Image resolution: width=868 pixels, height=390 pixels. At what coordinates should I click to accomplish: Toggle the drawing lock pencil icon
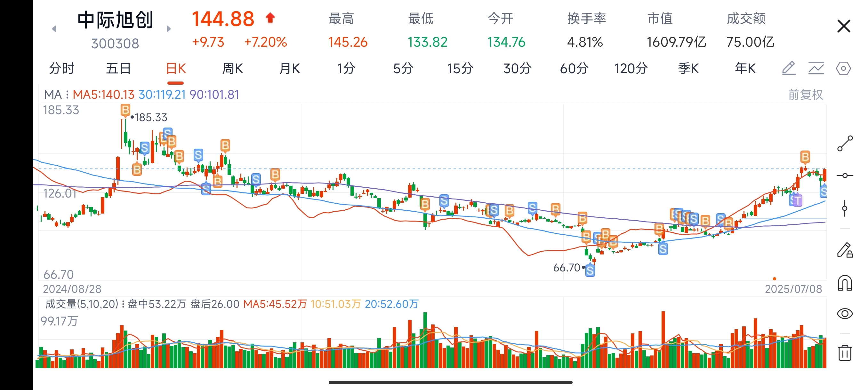[845, 250]
